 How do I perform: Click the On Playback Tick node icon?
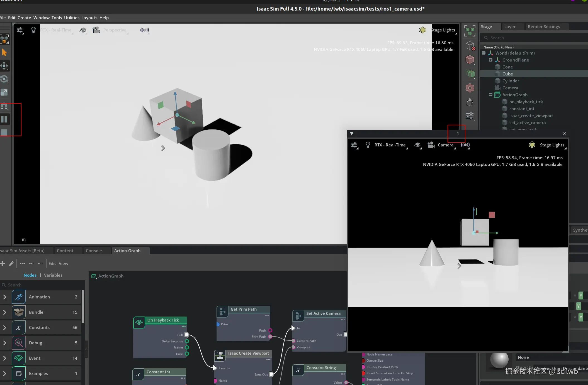pyautogui.click(x=139, y=322)
